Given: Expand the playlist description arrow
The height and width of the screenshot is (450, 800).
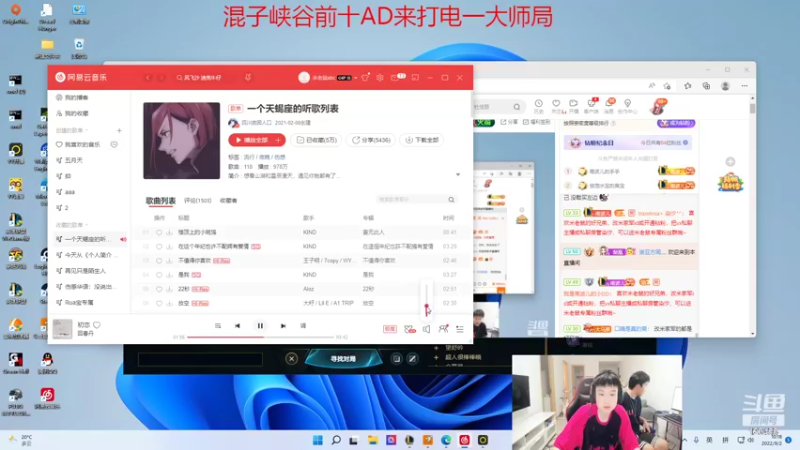Looking at the screenshot, I should point(458,175).
